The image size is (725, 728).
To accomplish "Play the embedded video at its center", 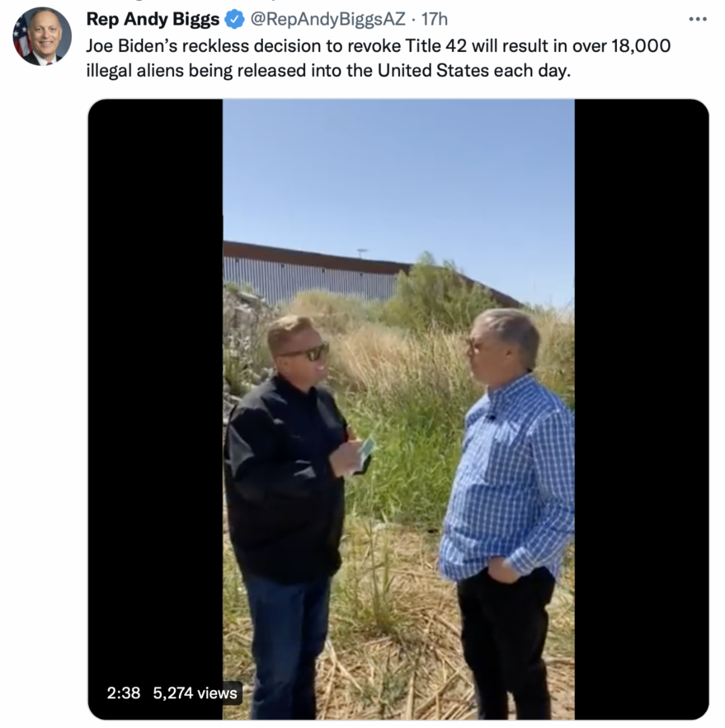I will tap(398, 409).
